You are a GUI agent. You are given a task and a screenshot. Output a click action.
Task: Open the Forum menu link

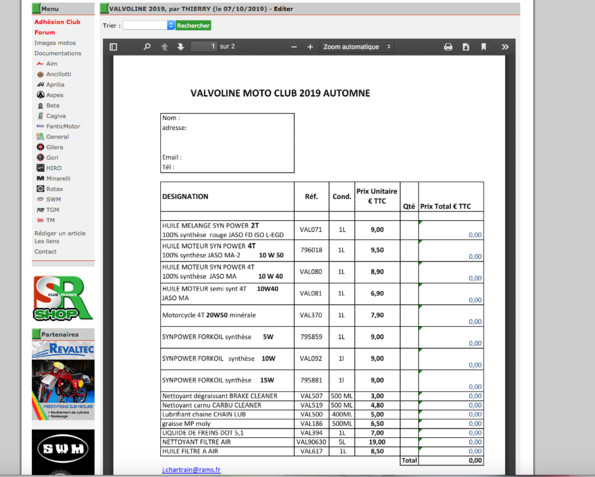coord(45,32)
